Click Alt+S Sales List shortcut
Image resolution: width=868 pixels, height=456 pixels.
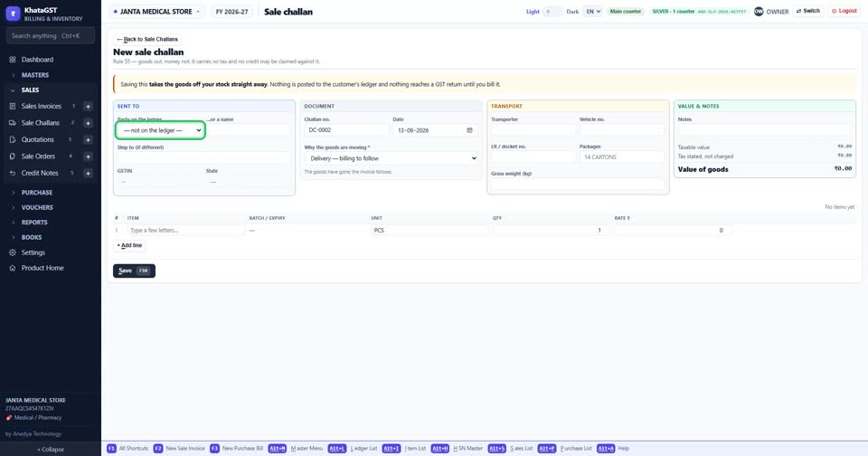pos(510,448)
